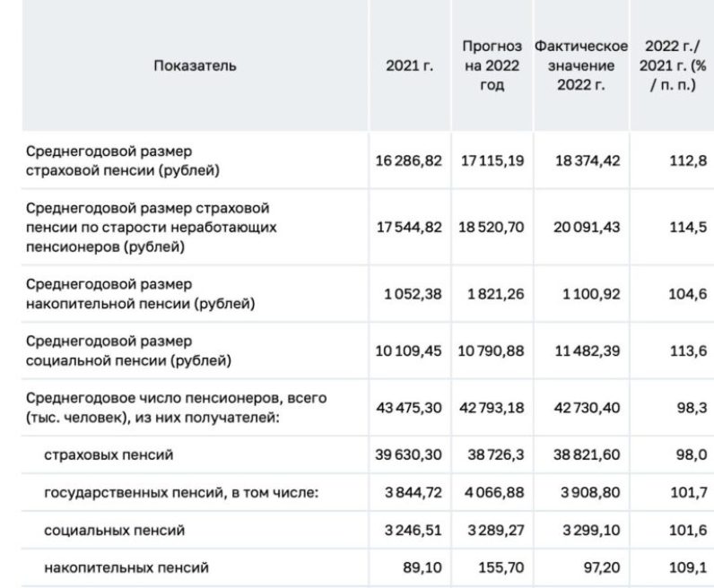Select value 104,6
The height and width of the screenshot is (588, 714).
coord(688,294)
